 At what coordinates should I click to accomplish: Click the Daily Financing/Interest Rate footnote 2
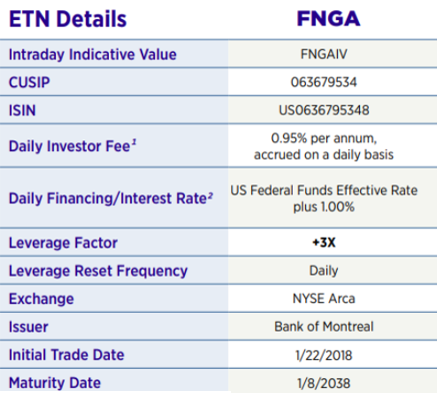click(x=210, y=195)
